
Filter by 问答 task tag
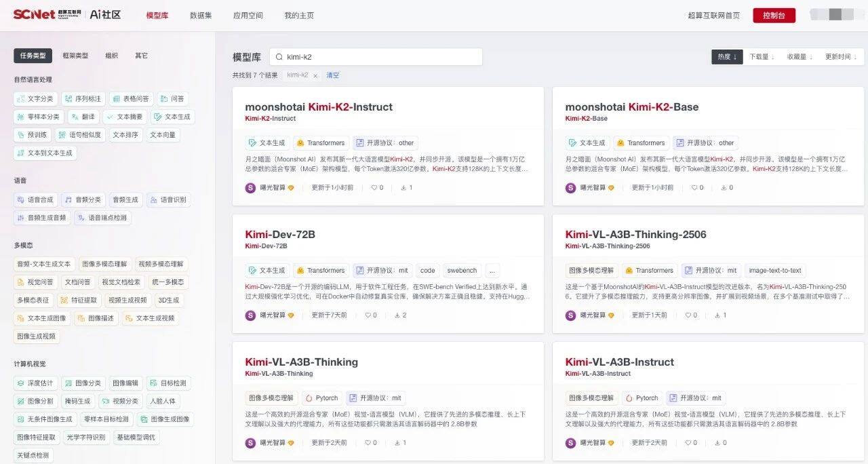pyautogui.click(x=172, y=98)
